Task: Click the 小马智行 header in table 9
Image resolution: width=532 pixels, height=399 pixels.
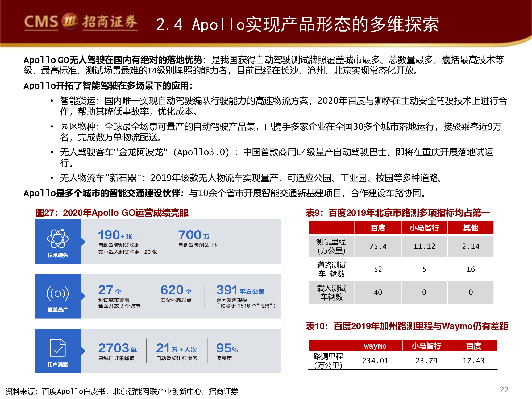Action: pos(424,228)
